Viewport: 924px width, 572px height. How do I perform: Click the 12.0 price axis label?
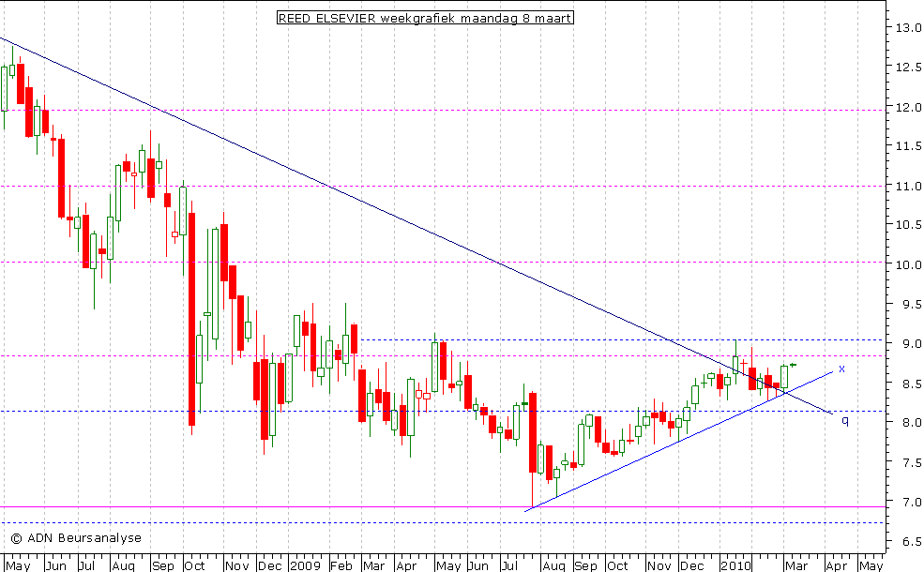tap(907, 107)
